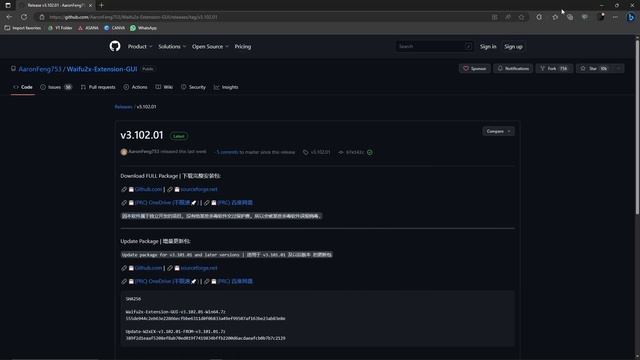The image size is (640, 360).
Task: Open Github.com link under Update Package
Action: point(148,268)
